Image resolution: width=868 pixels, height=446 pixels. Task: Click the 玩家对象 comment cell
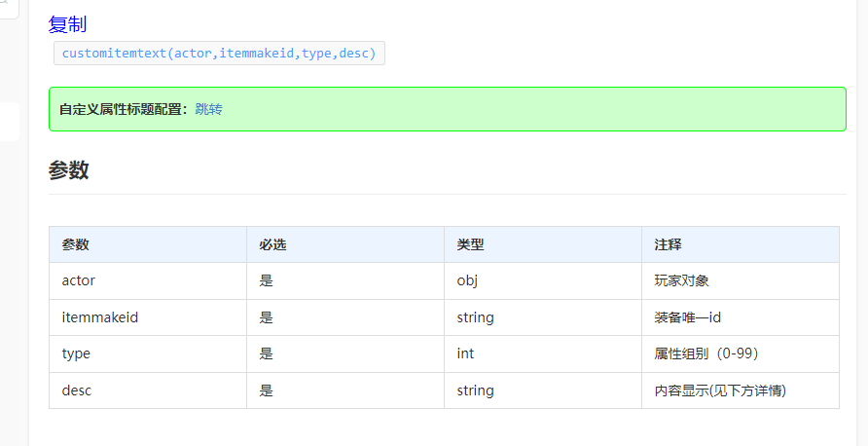pos(741,280)
